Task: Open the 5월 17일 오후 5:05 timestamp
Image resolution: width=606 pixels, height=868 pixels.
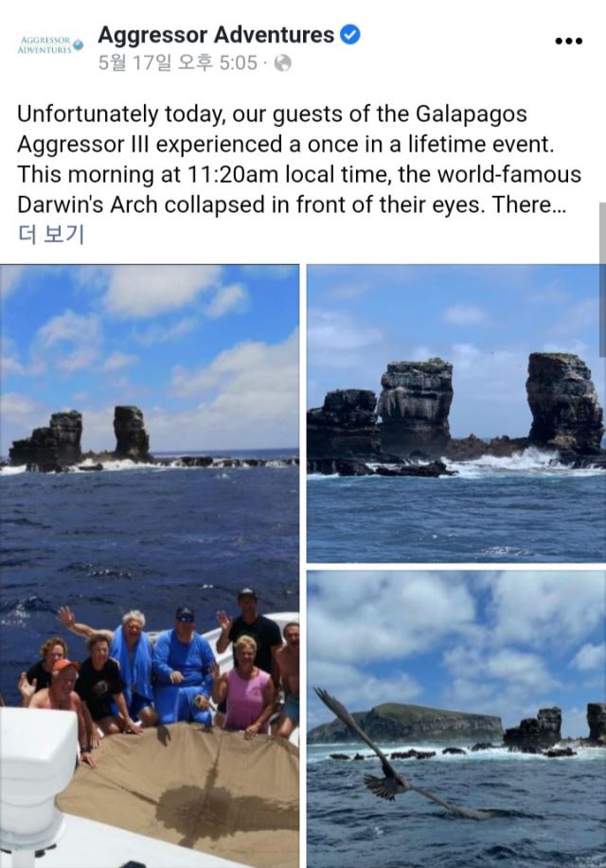Action: 178,63
